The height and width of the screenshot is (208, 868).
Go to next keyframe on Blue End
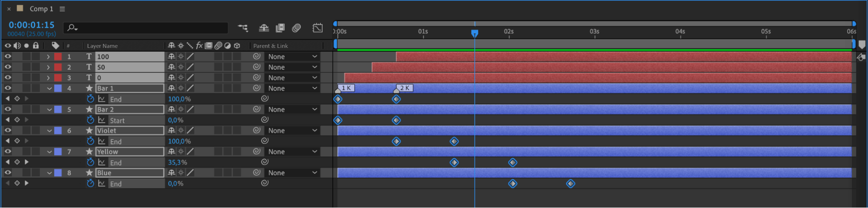coord(26,183)
